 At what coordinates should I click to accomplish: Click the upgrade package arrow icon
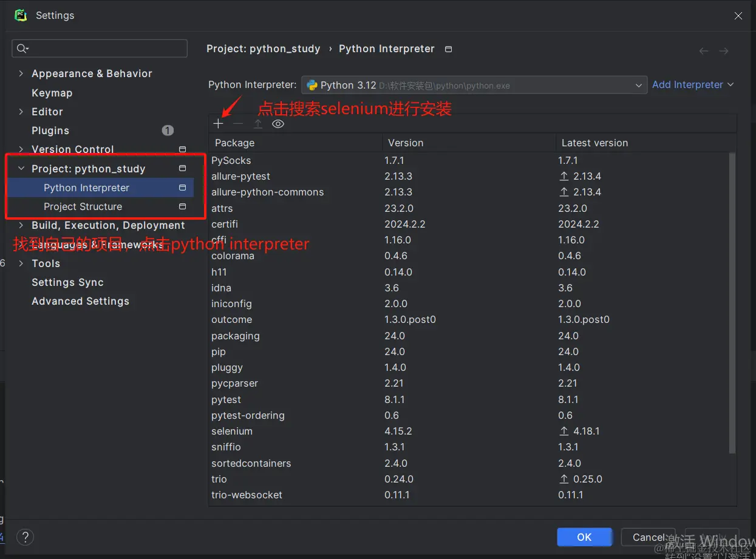[258, 124]
